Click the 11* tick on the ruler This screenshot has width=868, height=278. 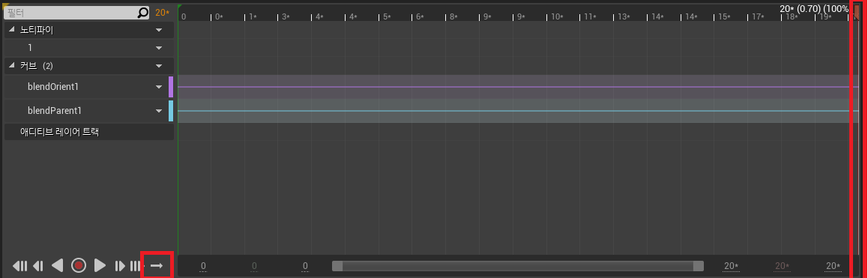pyautogui.click(x=591, y=16)
